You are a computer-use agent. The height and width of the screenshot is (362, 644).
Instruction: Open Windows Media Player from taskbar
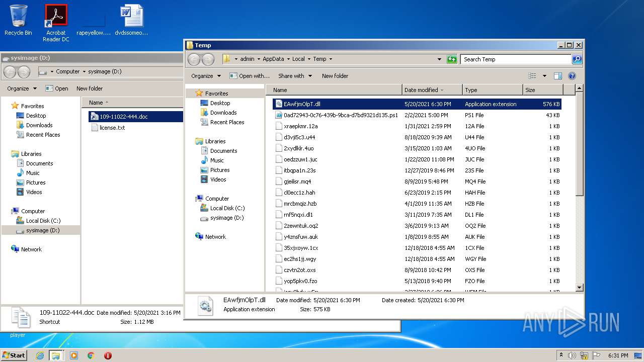coord(74,355)
